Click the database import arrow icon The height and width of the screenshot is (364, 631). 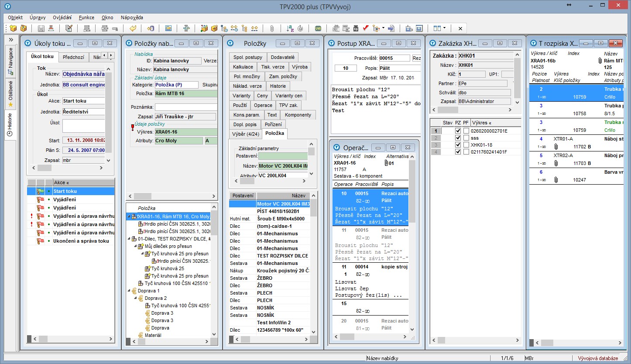click(x=151, y=28)
